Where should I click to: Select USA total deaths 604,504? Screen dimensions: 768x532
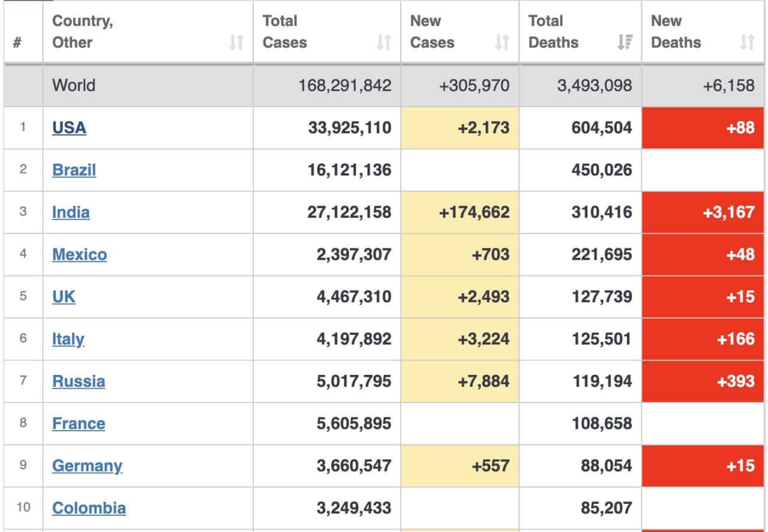click(x=602, y=128)
